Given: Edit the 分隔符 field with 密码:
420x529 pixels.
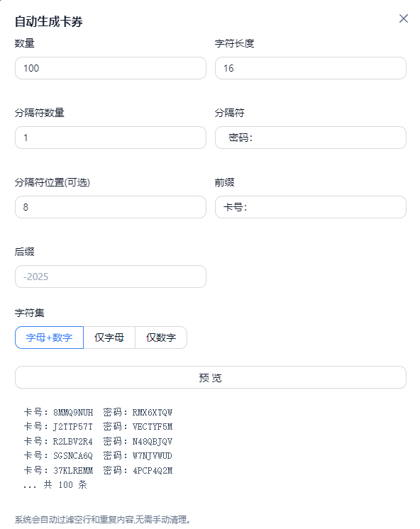Looking at the screenshot, I should click(311, 138).
